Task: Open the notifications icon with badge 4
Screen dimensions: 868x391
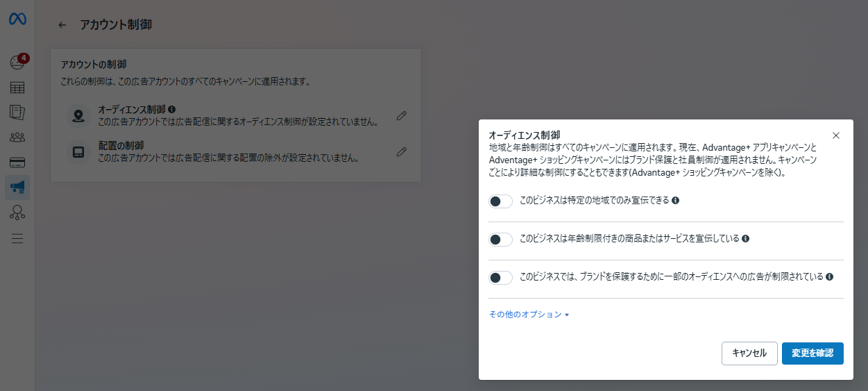Action: (17, 63)
